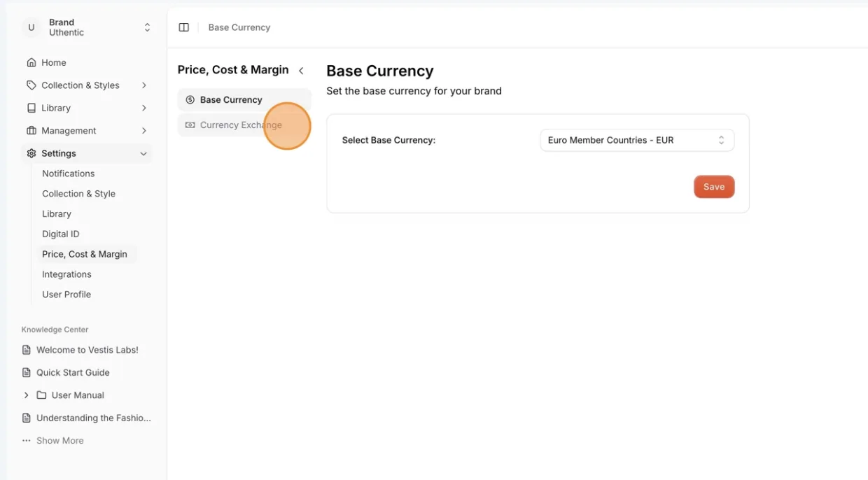Open Integrations settings
The height and width of the screenshot is (480, 868).
click(66, 274)
